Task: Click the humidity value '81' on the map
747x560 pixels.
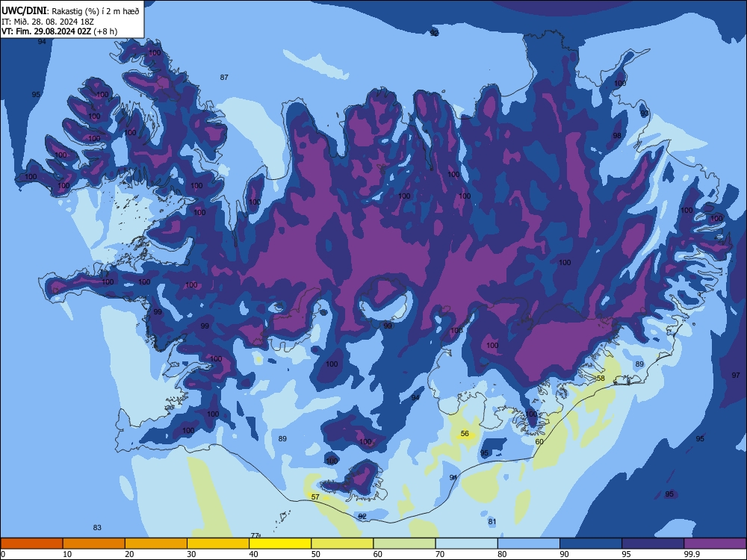Action: [492, 521]
